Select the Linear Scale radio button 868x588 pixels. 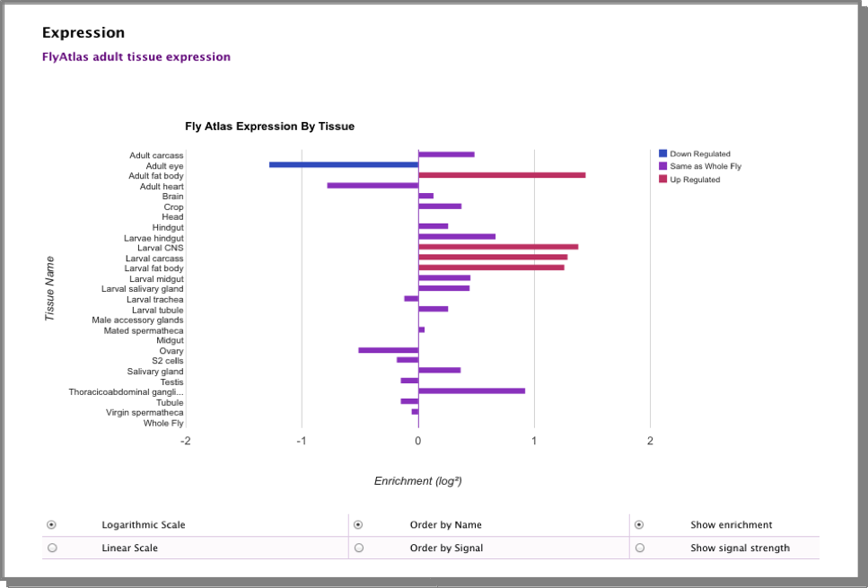coord(52,548)
